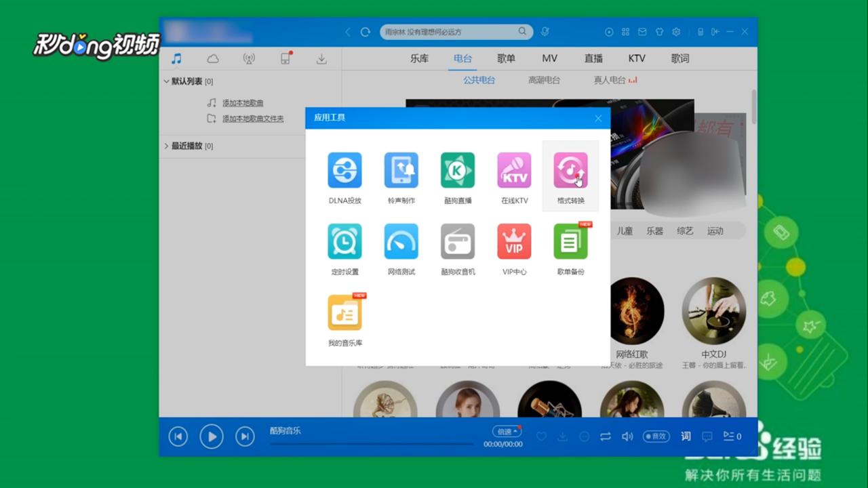Viewport: 868px width, 488px height.
Task: Open the 中文DJ radio station thumbnail
Action: 714,311
